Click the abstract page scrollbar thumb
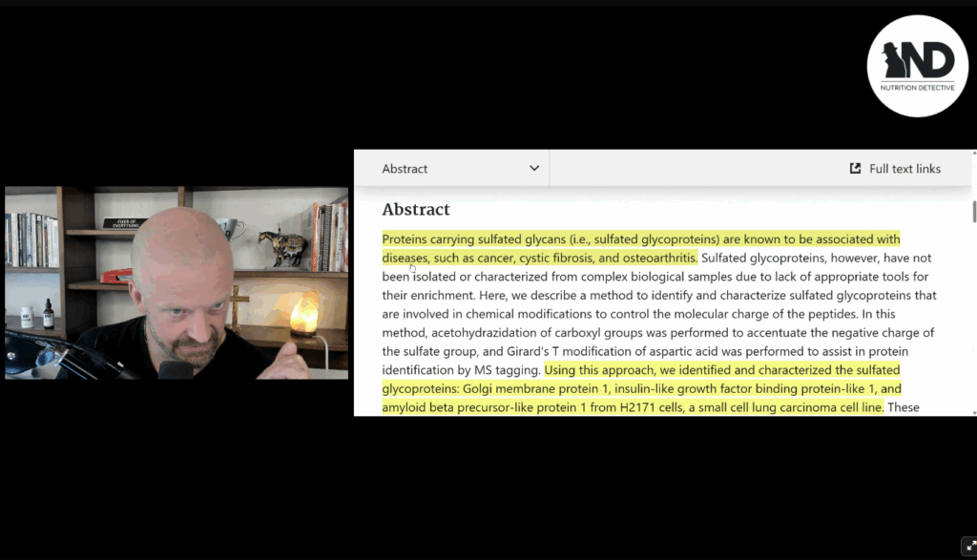977x560 pixels. point(974,211)
